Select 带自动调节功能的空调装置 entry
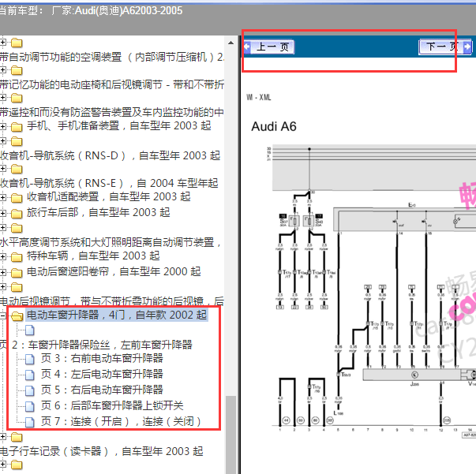Screen dimensions: 476x474 [112, 57]
